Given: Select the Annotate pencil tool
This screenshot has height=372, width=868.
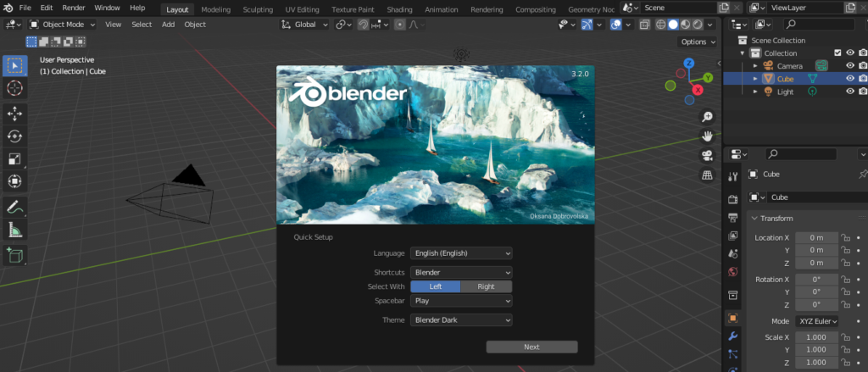Looking at the screenshot, I should pos(15,208).
